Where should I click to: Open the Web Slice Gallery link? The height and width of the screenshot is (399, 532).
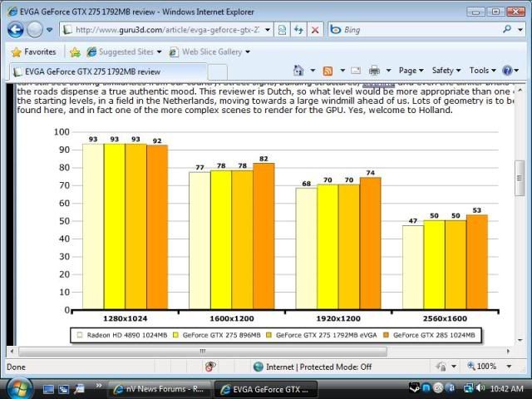pyautogui.click(x=209, y=52)
